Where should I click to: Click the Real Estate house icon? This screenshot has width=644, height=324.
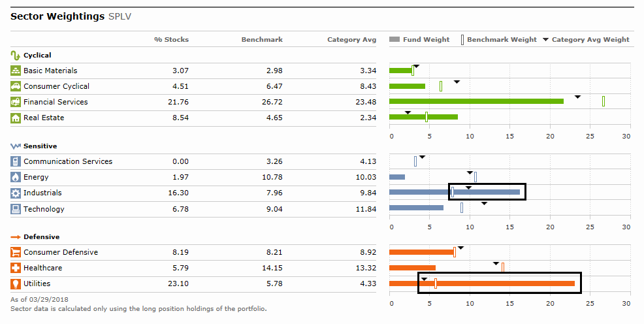[x=16, y=118]
